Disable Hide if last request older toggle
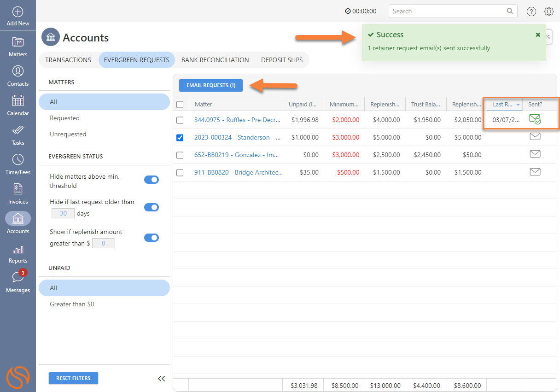The width and height of the screenshot is (560, 392). coord(152,207)
